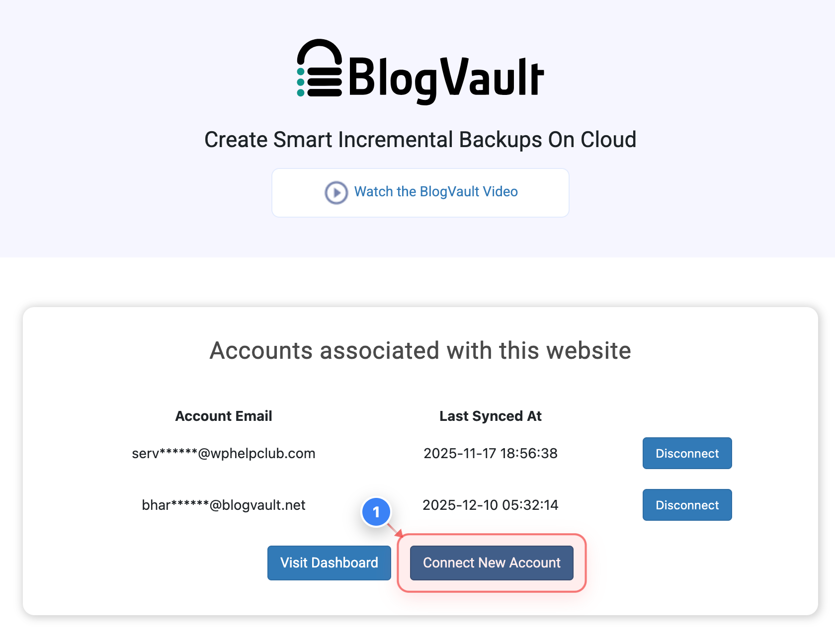
Task: Disconnect the serv******@wphelpclub.com account
Action: click(687, 453)
